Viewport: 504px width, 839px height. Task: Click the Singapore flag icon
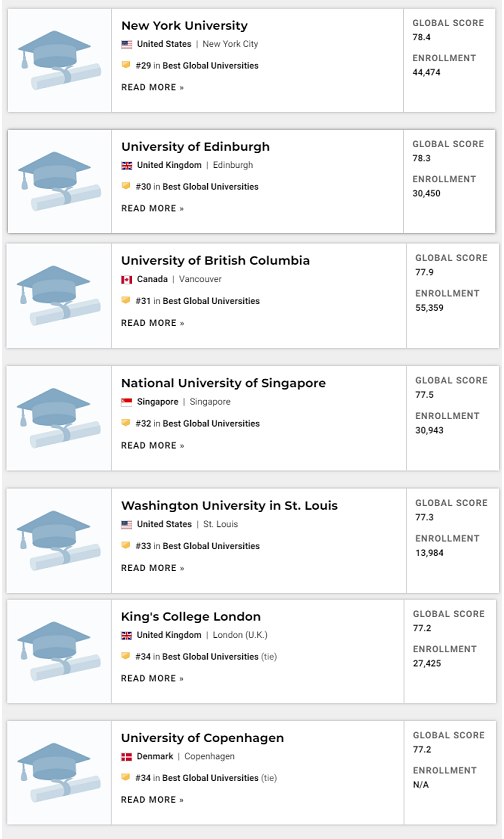pos(126,402)
